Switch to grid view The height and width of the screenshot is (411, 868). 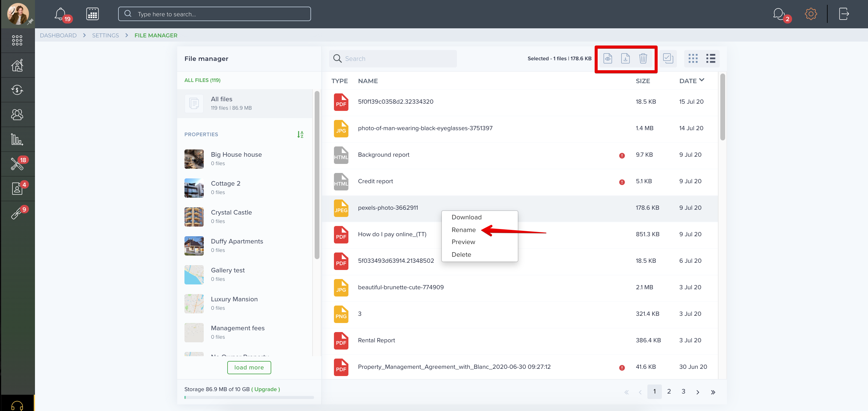(x=693, y=59)
